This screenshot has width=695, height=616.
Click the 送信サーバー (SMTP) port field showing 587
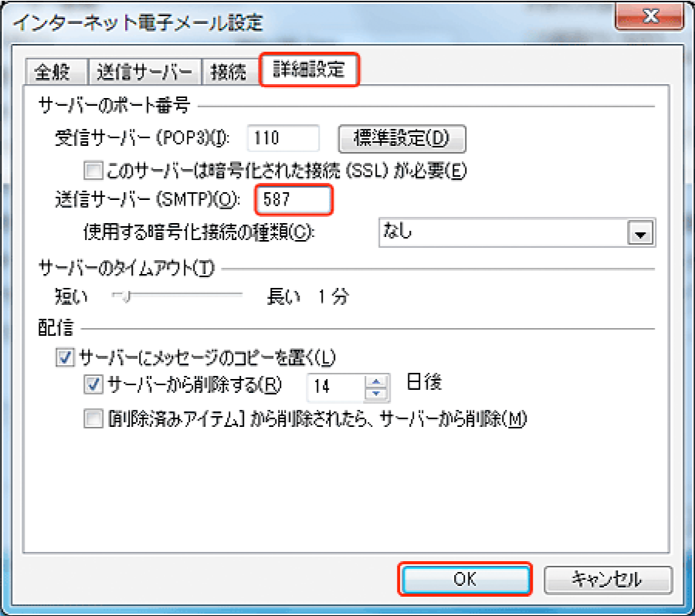click(x=294, y=201)
